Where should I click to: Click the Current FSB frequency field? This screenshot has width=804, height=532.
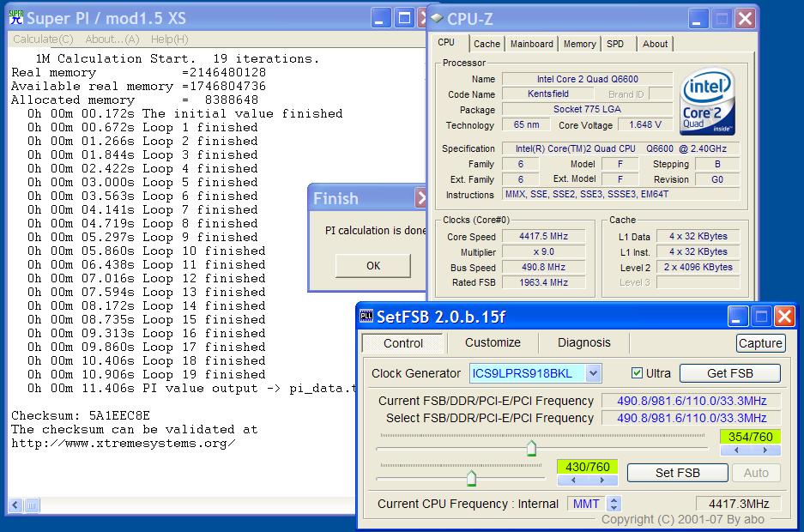coord(692,401)
